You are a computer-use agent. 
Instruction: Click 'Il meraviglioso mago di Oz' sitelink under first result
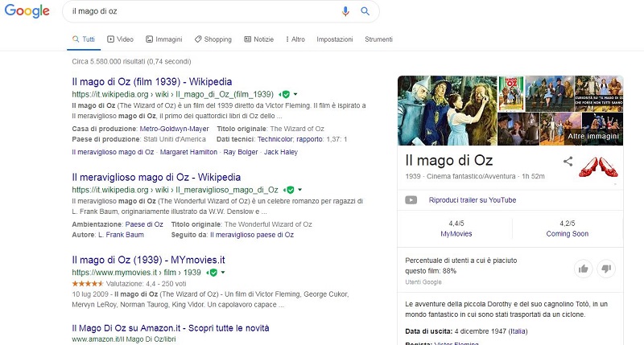pyautogui.click(x=113, y=152)
